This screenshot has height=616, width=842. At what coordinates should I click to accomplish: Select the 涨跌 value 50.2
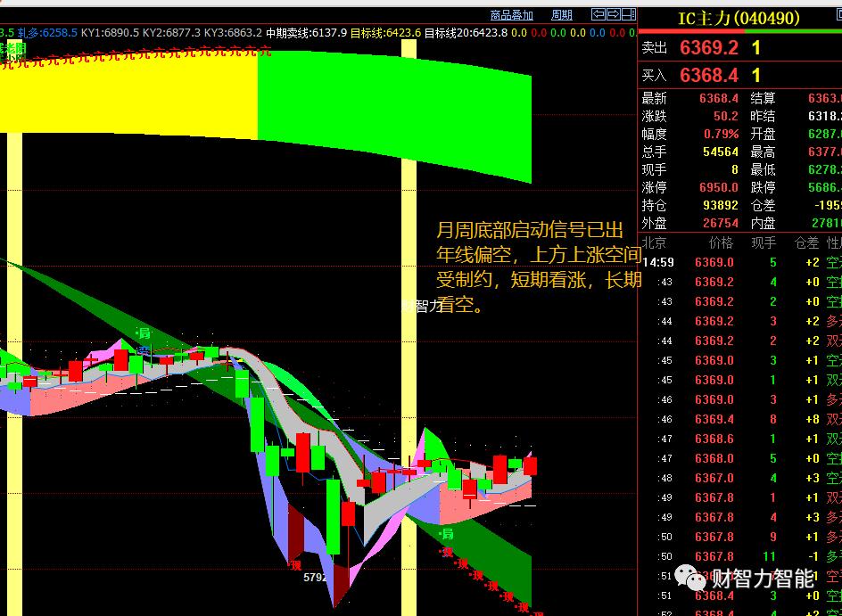click(x=724, y=116)
